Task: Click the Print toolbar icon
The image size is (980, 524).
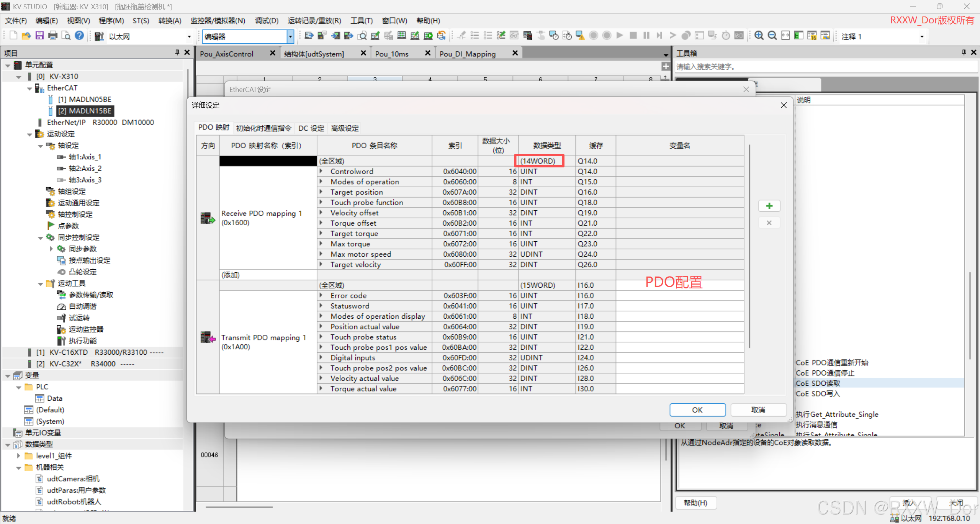Action: click(53, 36)
